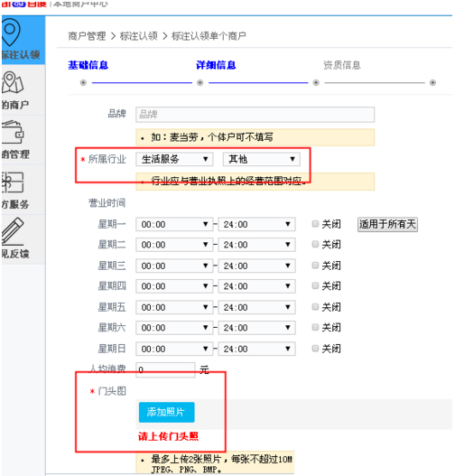Click the 添加照片 upload button
The height and width of the screenshot is (476, 455).
click(166, 412)
